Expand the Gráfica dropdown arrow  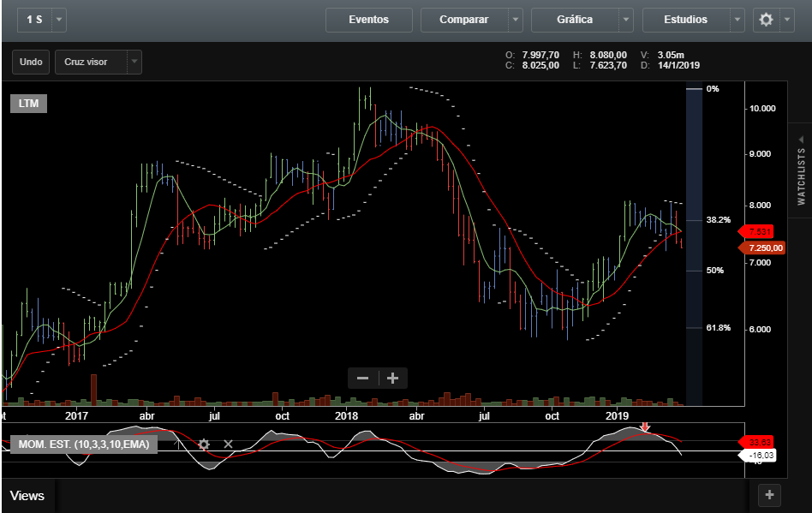tap(626, 20)
